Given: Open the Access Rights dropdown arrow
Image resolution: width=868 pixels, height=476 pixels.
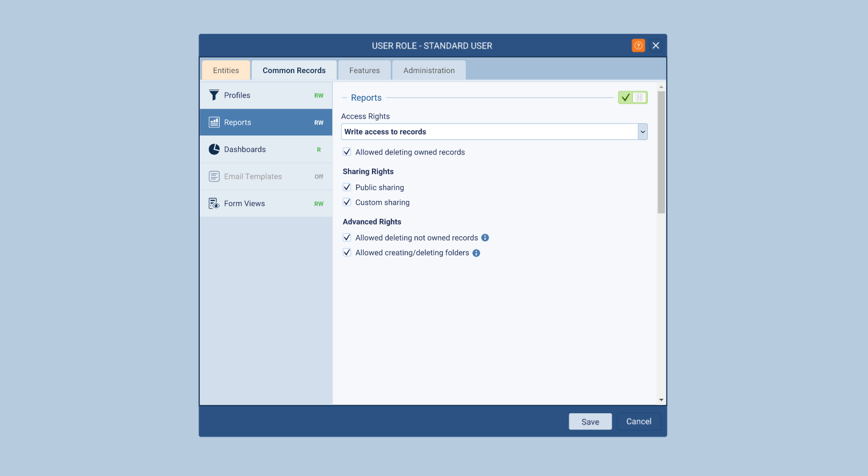Looking at the screenshot, I should point(643,132).
